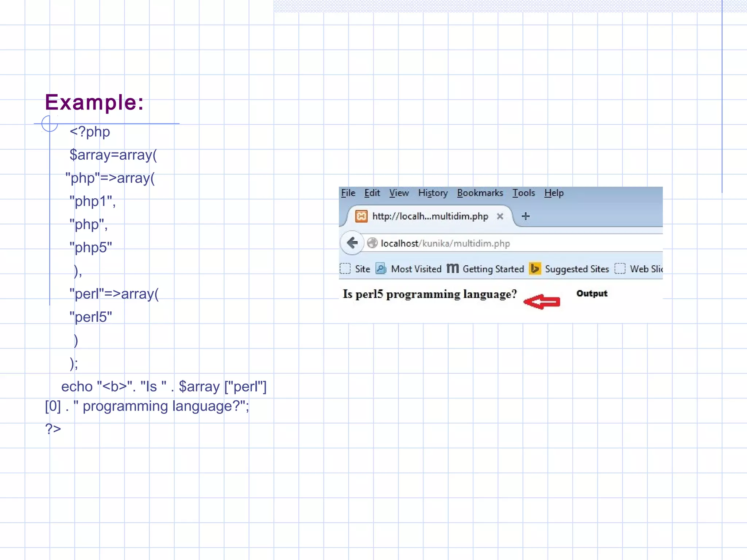Click the echo statement code line
Viewport: 747px width, 560px height.
(156, 396)
